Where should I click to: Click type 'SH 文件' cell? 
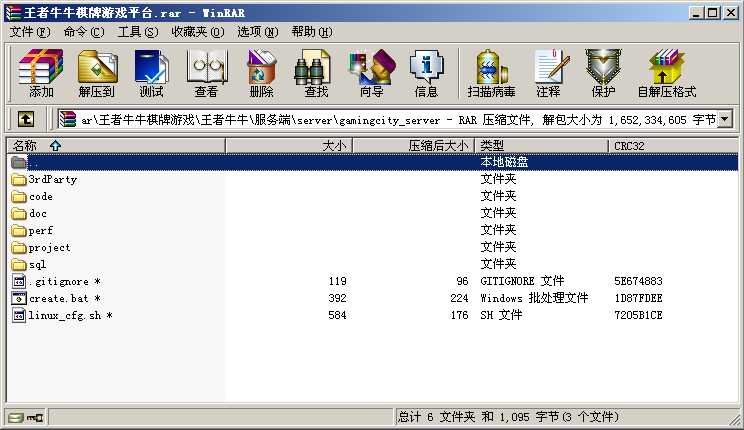coord(501,315)
